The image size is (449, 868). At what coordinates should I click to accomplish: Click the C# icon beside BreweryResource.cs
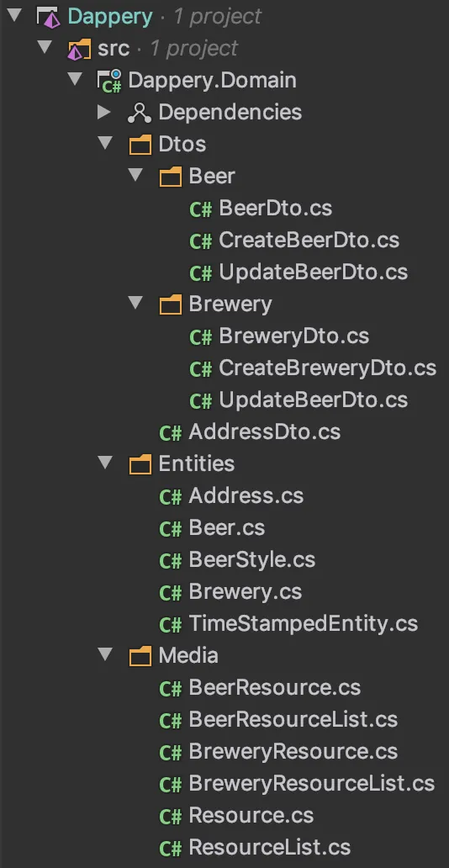tap(170, 752)
